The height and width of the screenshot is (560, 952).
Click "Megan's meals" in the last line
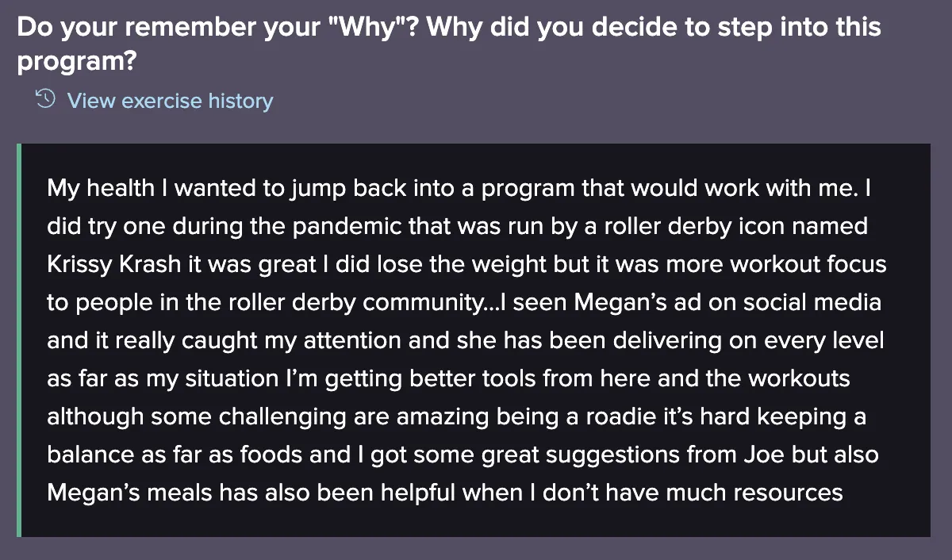[129, 493]
